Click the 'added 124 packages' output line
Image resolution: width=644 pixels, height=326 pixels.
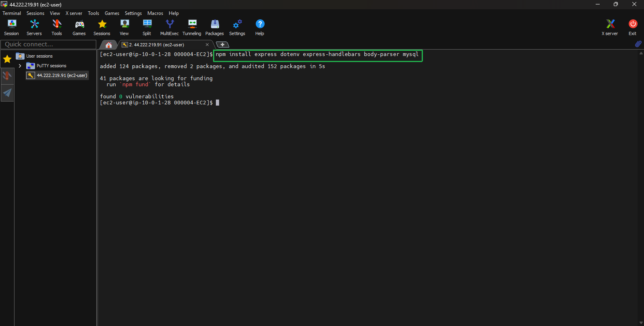click(x=212, y=66)
